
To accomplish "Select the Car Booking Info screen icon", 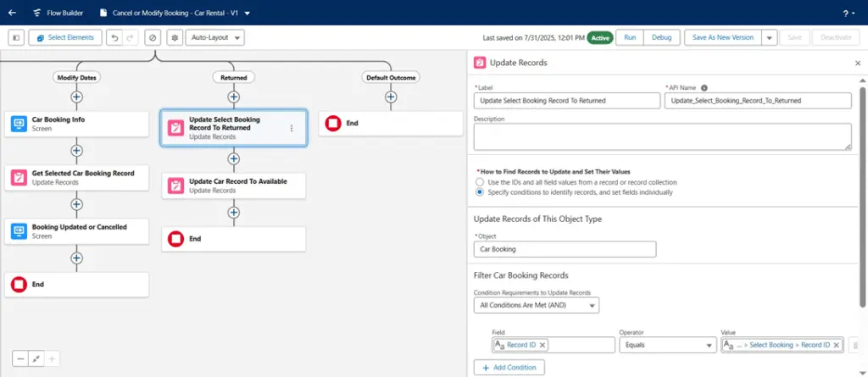I will click(x=19, y=124).
